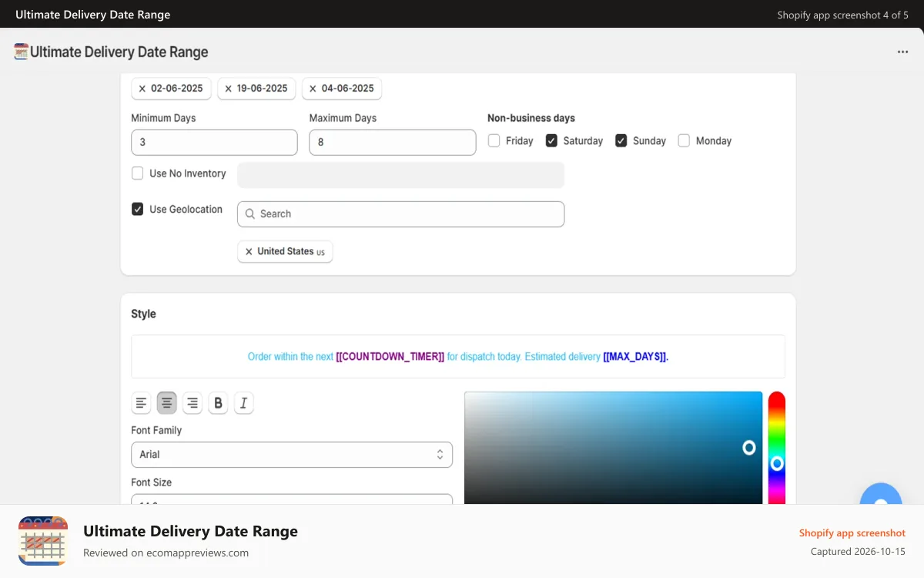Remove the 02-06-2025 date tag

[142, 89]
